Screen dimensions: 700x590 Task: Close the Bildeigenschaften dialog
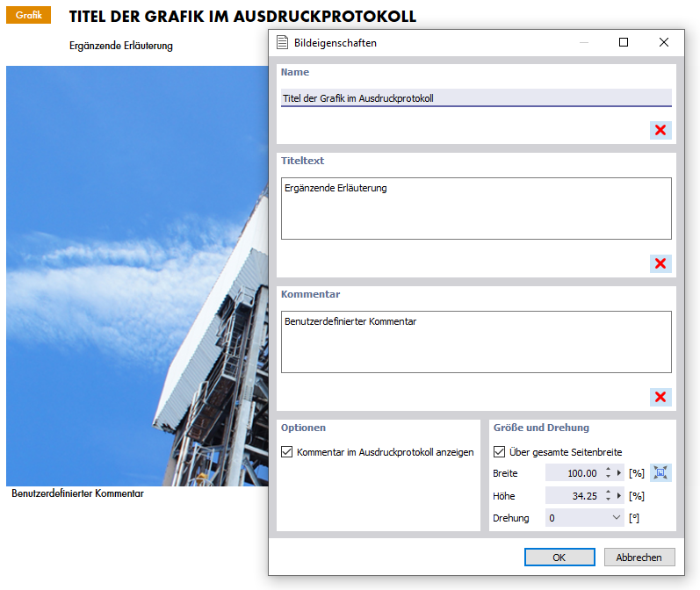coord(664,42)
